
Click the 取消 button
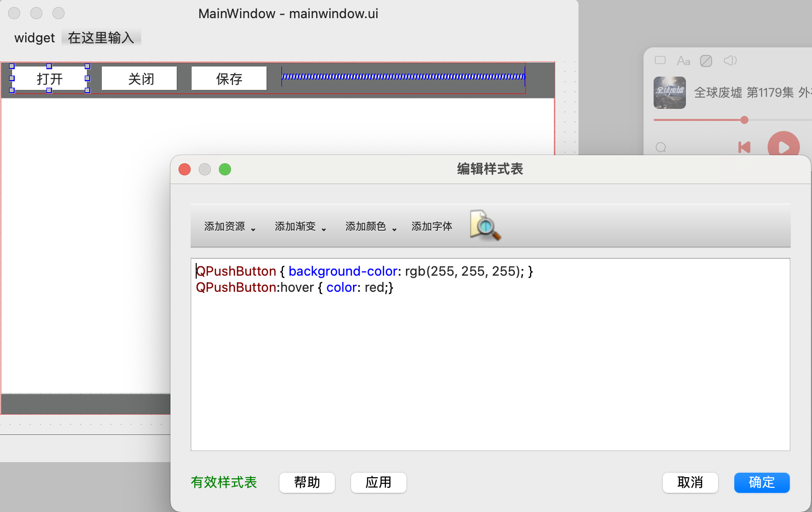click(x=690, y=482)
